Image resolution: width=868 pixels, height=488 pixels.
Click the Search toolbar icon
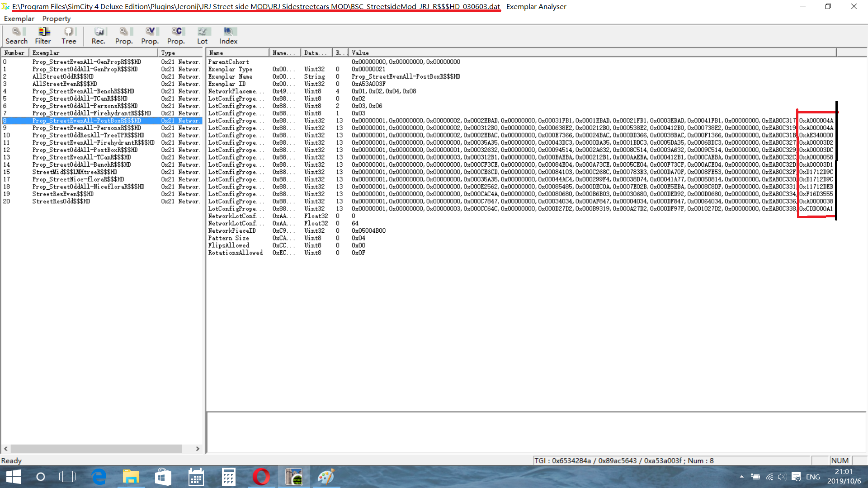(16, 36)
